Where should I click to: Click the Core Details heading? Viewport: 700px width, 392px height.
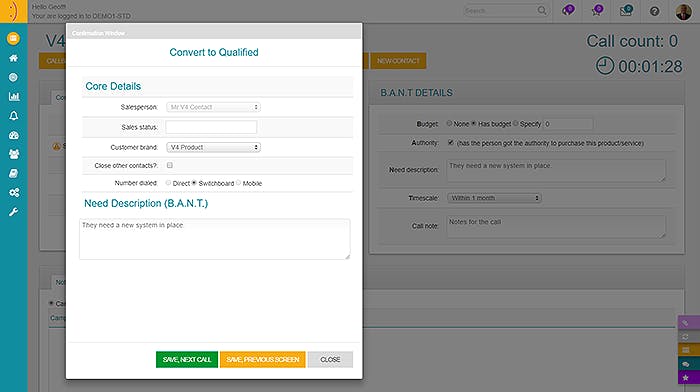point(113,86)
